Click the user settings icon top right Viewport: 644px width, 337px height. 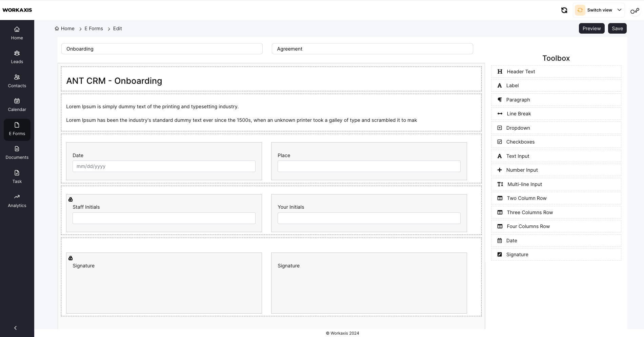point(635,11)
